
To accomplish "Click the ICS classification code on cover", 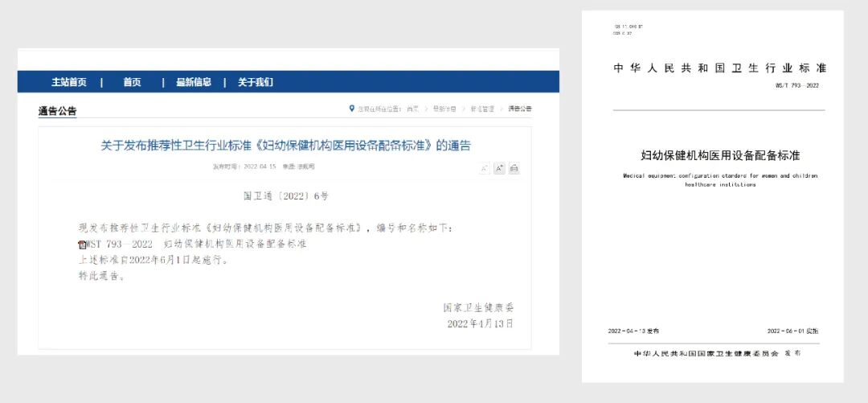I will point(628,26).
